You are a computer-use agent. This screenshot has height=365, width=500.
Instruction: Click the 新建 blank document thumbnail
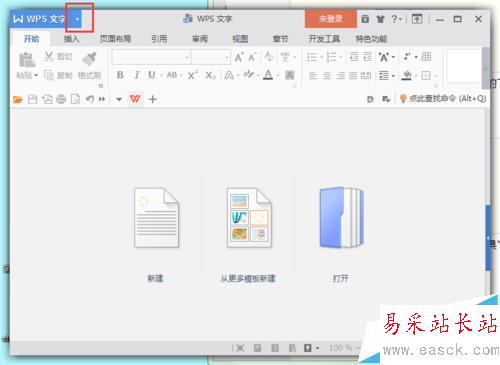[x=156, y=218]
